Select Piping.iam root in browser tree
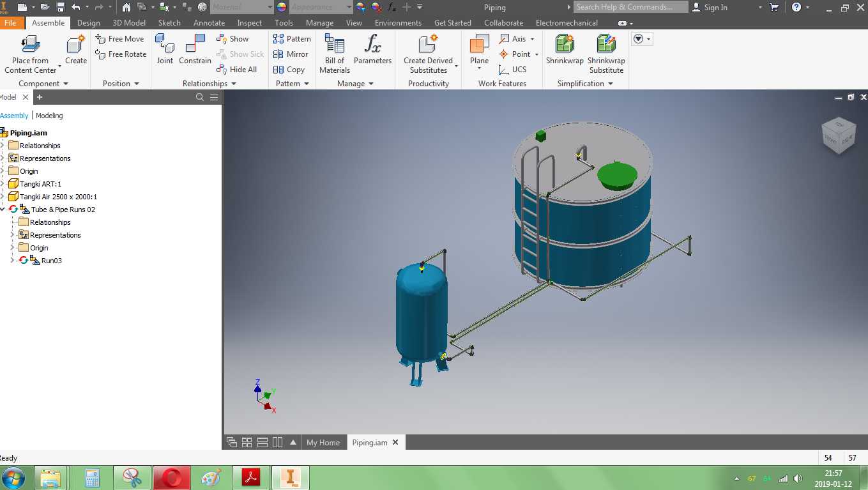Screen dimensions: 868x490 (29, 133)
